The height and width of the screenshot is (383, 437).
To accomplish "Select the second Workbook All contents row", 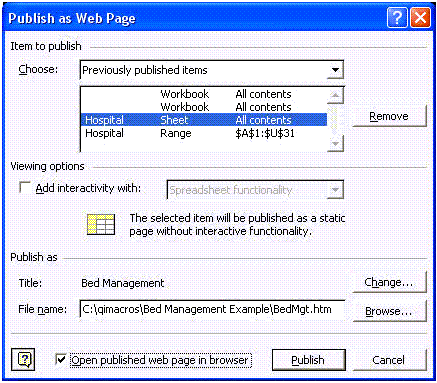I will (204, 107).
